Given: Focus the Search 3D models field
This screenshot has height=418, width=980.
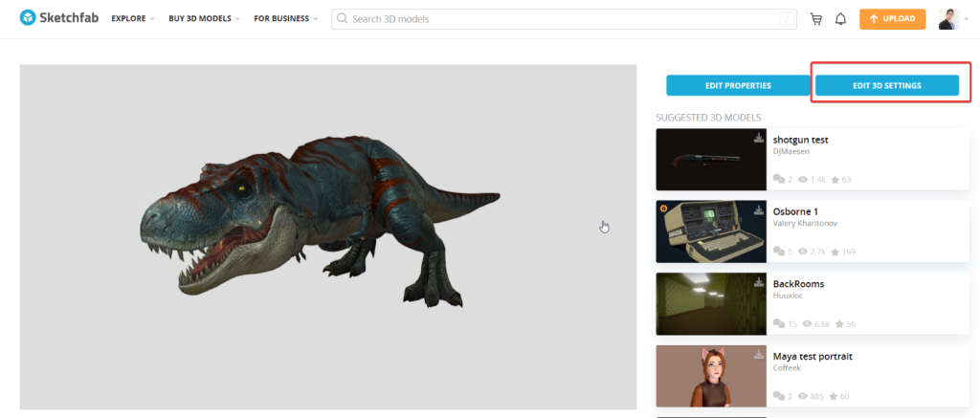Looking at the screenshot, I should (x=566, y=19).
